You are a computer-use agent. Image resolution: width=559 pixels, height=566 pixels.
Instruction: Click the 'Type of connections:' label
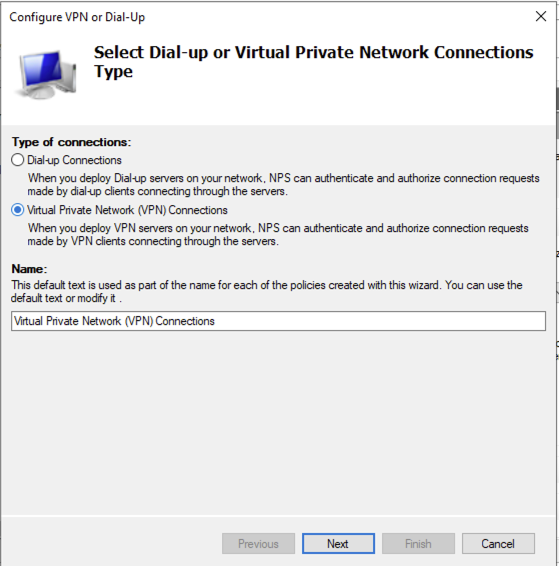point(71,142)
